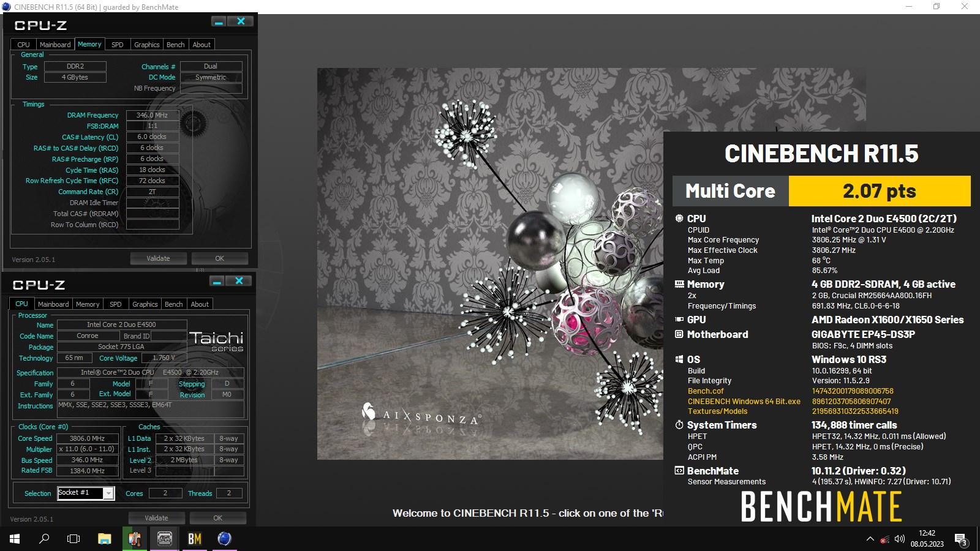Image resolution: width=980 pixels, height=551 pixels.
Task: Open the BenchMate BM taskbar icon
Action: point(194,539)
